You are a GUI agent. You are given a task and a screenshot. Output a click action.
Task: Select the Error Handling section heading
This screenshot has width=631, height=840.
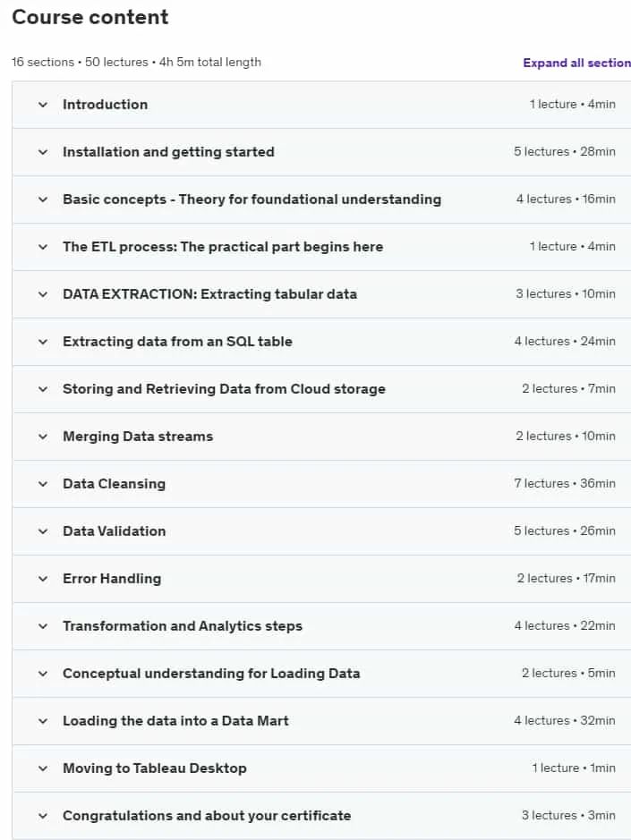[112, 579]
